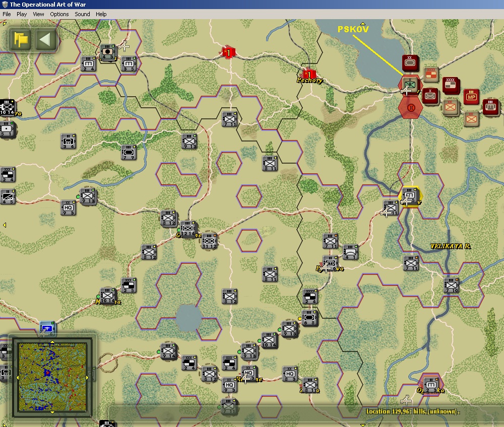Select tan XX infantry below dark XXXX stack
Viewport: 504px width, 427px height.
pyautogui.click(x=450, y=107)
